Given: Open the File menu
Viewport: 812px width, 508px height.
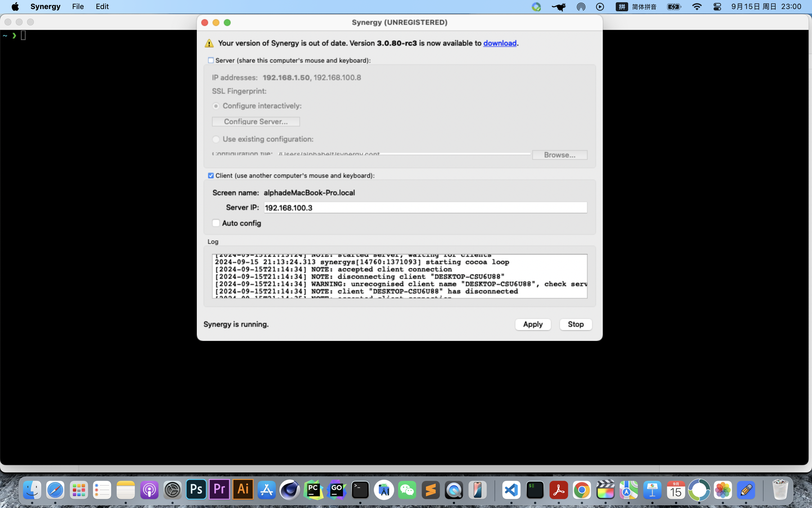Looking at the screenshot, I should pos(78,7).
